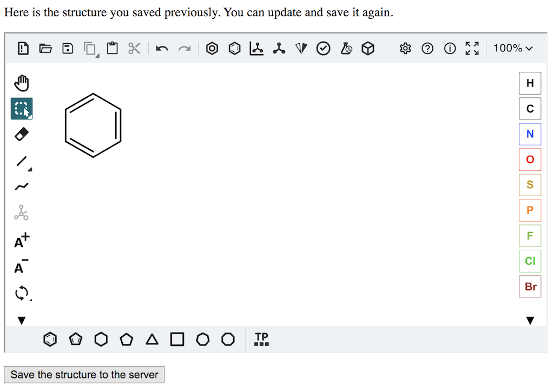Screen dimensions: 554x392
Task: Open the 100% zoom dropdown
Action: click(x=512, y=49)
